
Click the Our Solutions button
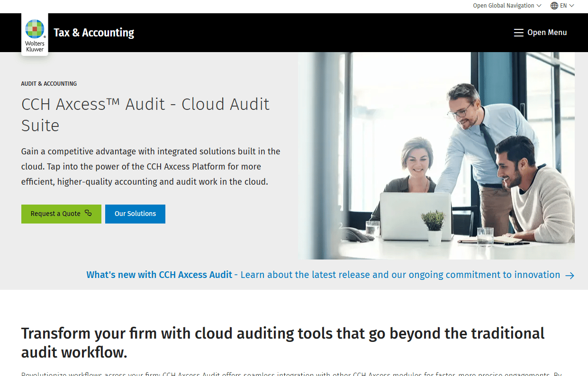coord(135,214)
